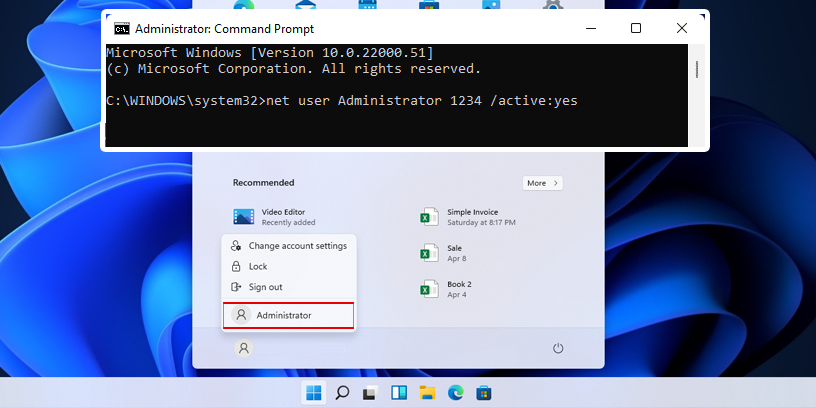Open Widgets from the taskbar
816x408 pixels.
[x=399, y=393]
